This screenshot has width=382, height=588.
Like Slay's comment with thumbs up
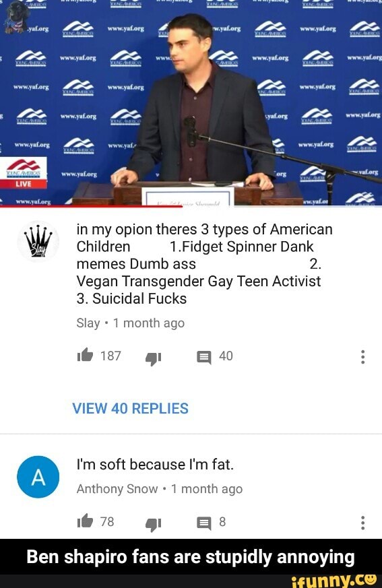(85, 355)
